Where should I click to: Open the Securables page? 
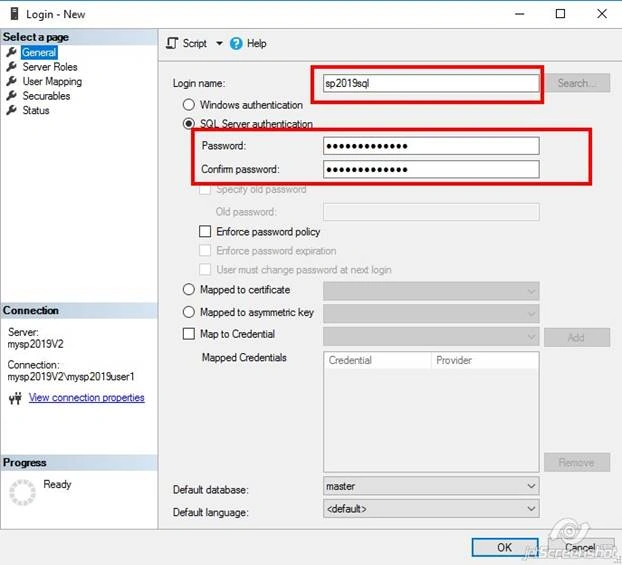point(46,96)
